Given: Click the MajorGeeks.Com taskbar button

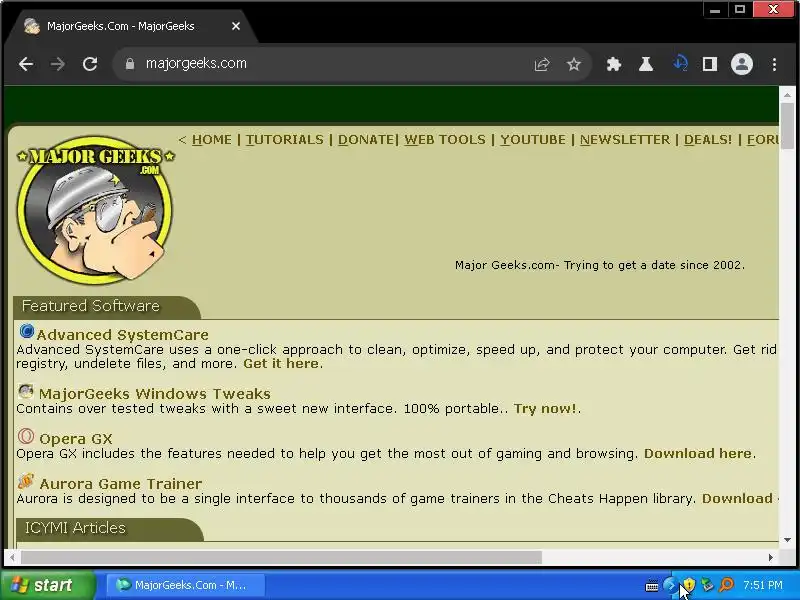Looking at the screenshot, I should pos(186,585).
